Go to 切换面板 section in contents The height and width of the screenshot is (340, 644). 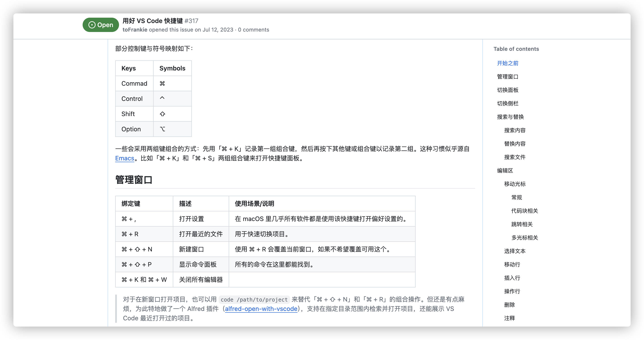click(508, 90)
